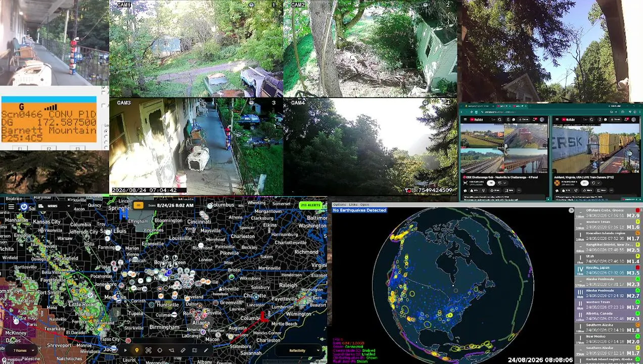Viewport: 643px width, 364px height.
Task: Click the right YouTube search magnifier icon
Action: coord(591,119)
